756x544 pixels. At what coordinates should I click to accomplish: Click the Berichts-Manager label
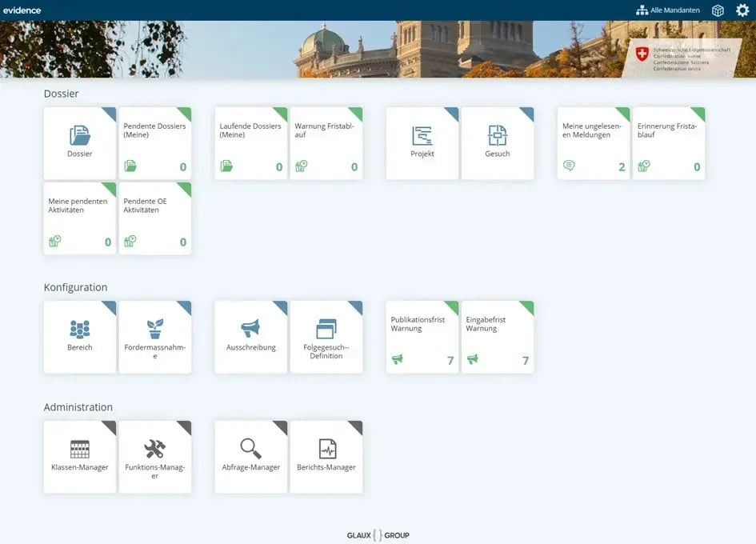[326, 467]
